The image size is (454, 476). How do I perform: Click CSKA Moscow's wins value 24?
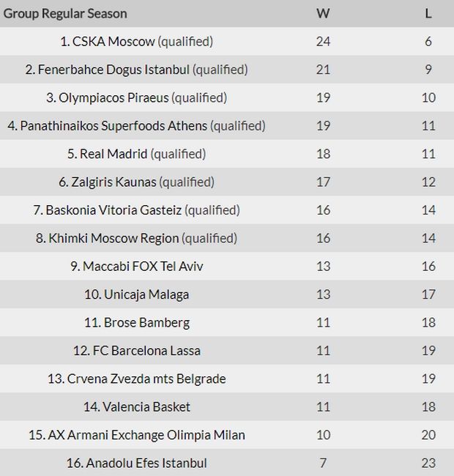[323, 42]
